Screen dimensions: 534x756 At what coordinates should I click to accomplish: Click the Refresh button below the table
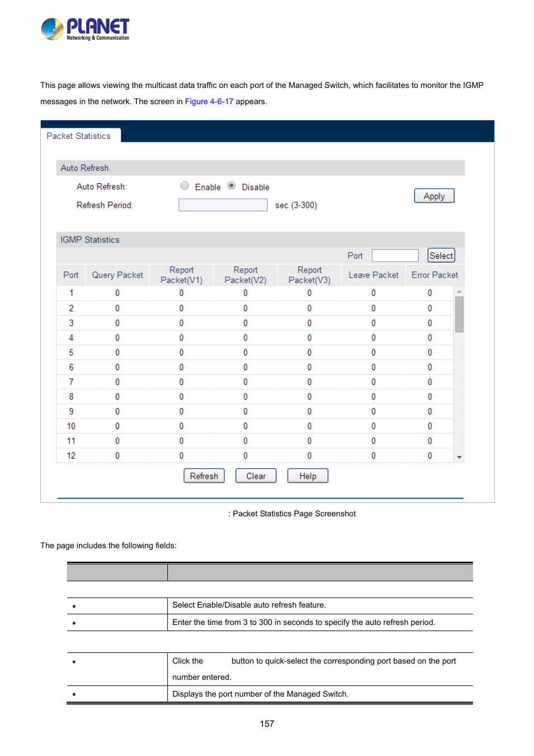click(x=204, y=476)
